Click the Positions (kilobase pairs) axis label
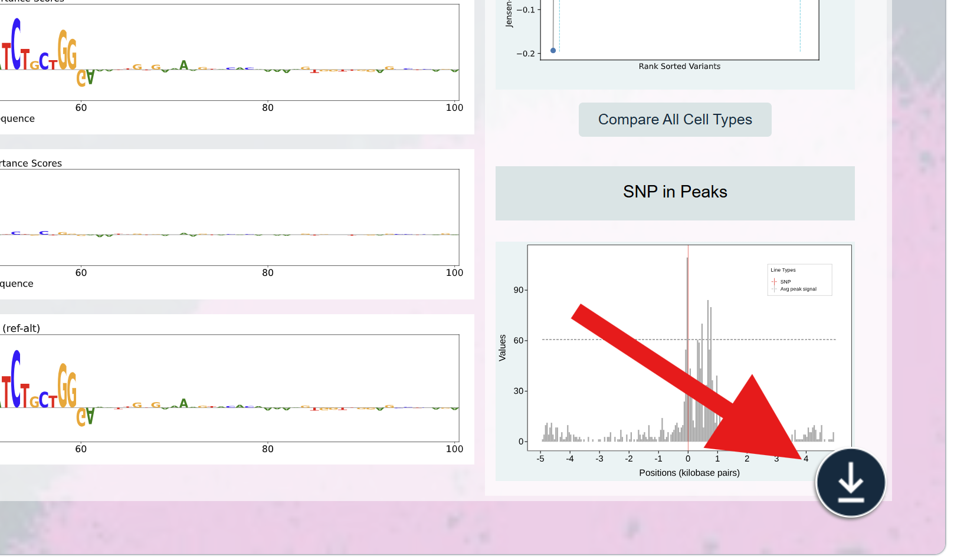The height and width of the screenshot is (560, 954). [689, 473]
